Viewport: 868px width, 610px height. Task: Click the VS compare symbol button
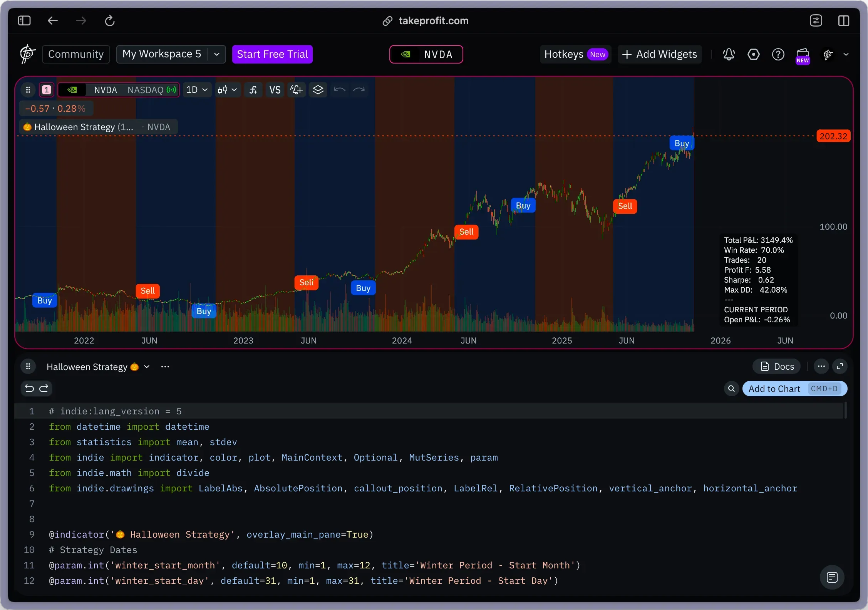(275, 90)
